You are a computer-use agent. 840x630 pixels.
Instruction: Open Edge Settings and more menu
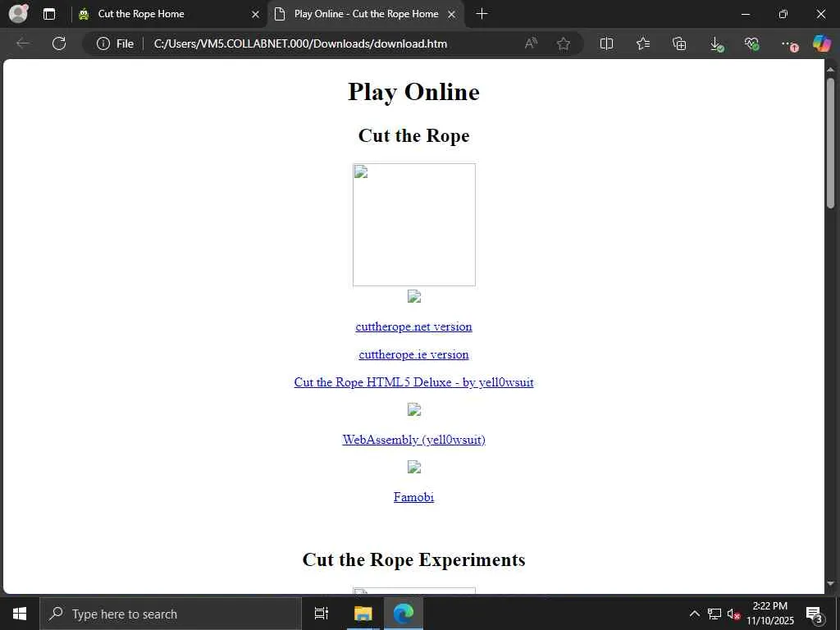click(x=788, y=44)
